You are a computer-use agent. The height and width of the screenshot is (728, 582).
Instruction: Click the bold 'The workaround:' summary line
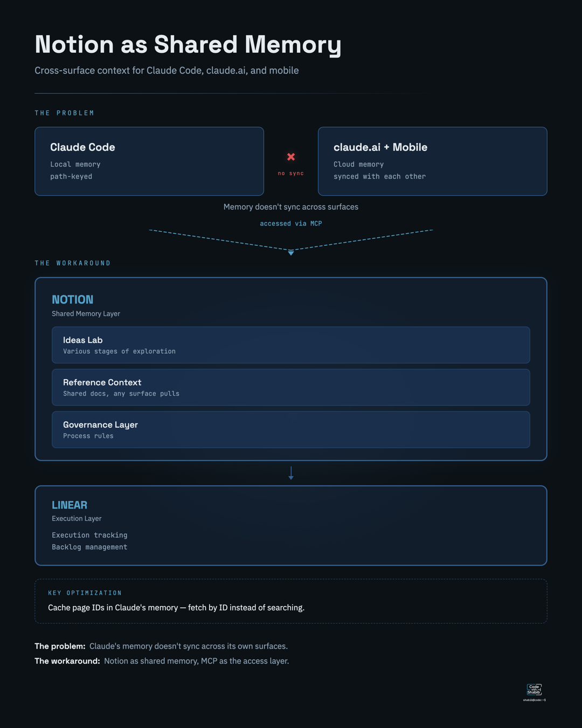(67, 661)
